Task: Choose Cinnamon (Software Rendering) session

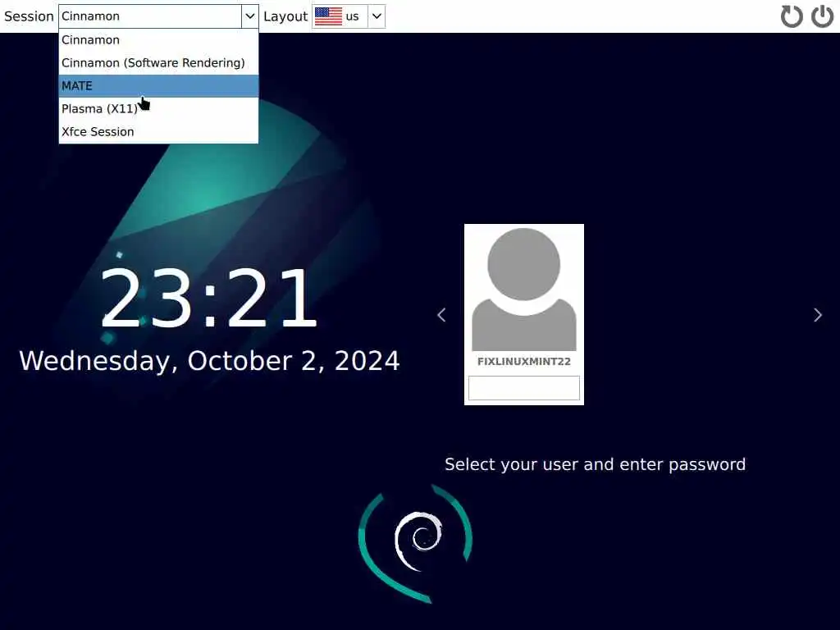Action: [158, 63]
